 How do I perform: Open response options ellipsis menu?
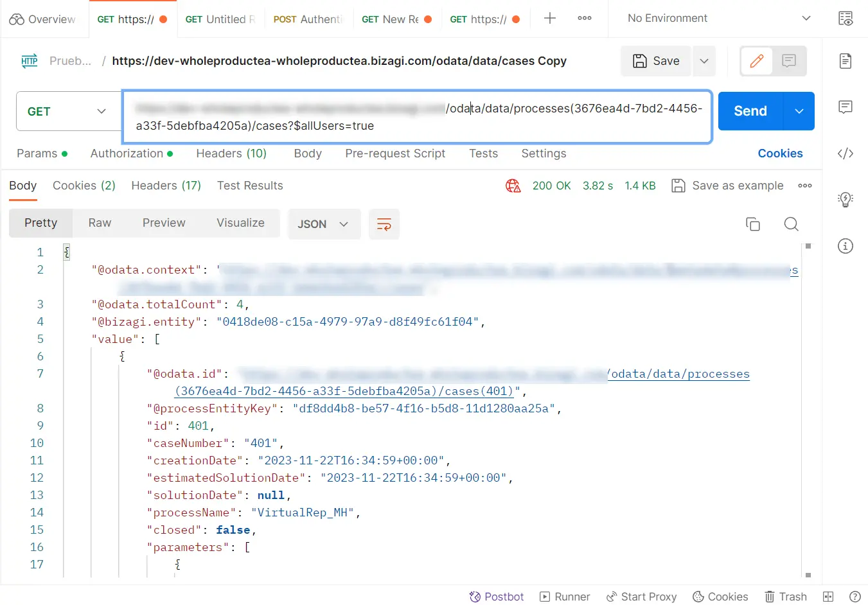pyautogui.click(x=805, y=186)
